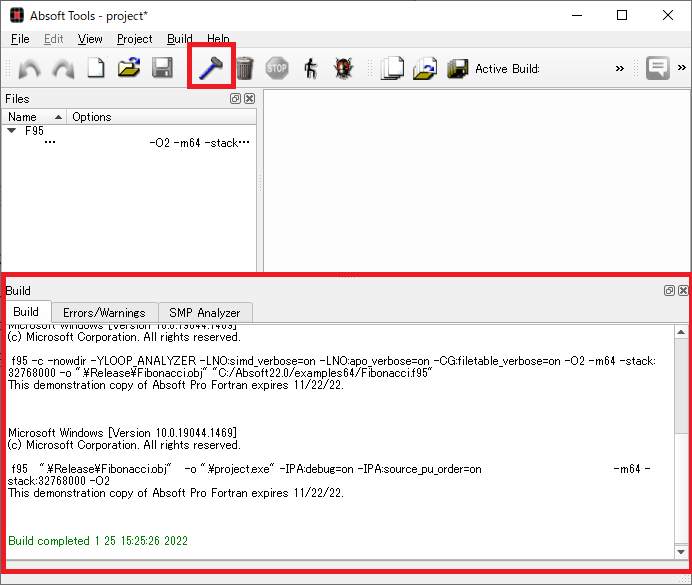
Task: Close the Build panel
Action: pyautogui.click(x=683, y=290)
